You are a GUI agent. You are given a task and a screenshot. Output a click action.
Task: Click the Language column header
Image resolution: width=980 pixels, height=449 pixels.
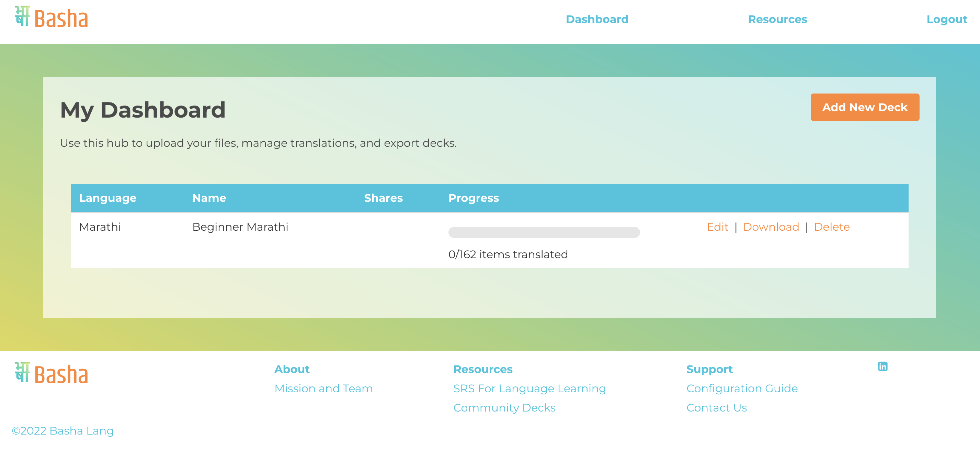click(108, 198)
